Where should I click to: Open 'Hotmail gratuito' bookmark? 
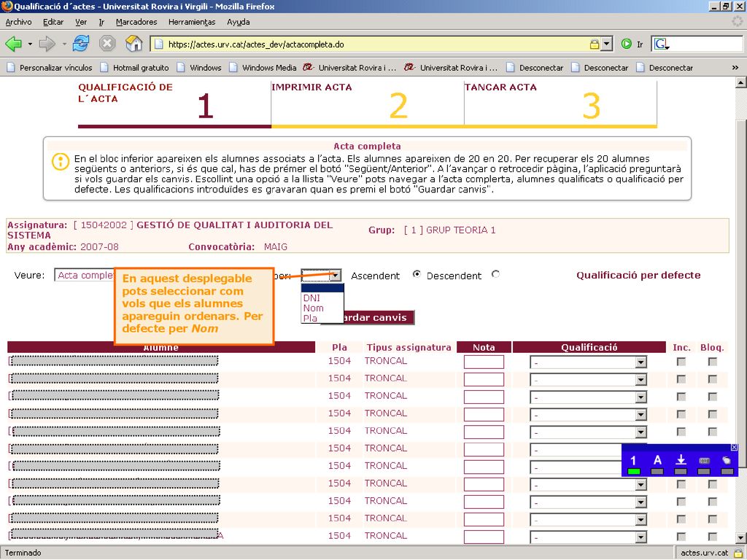pyautogui.click(x=134, y=68)
